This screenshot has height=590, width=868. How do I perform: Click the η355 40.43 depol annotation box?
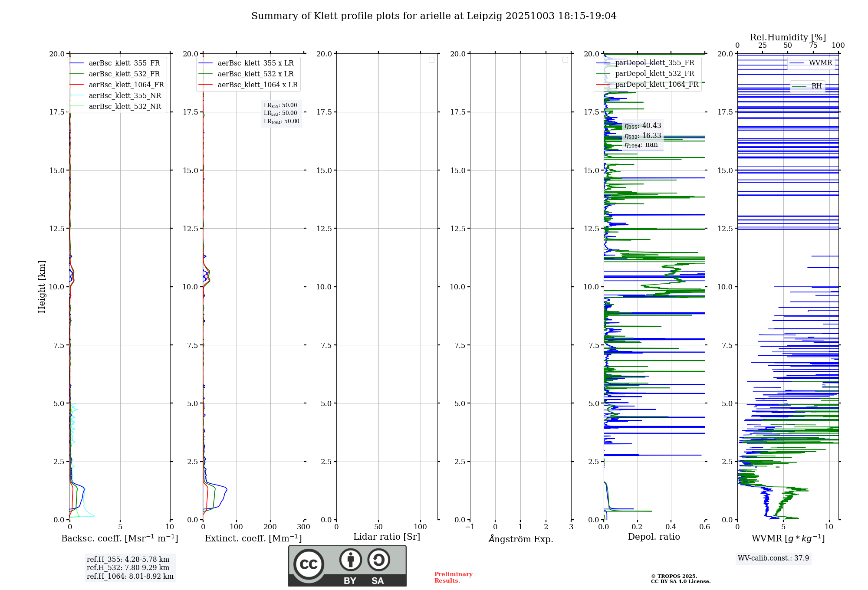(x=643, y=126)
